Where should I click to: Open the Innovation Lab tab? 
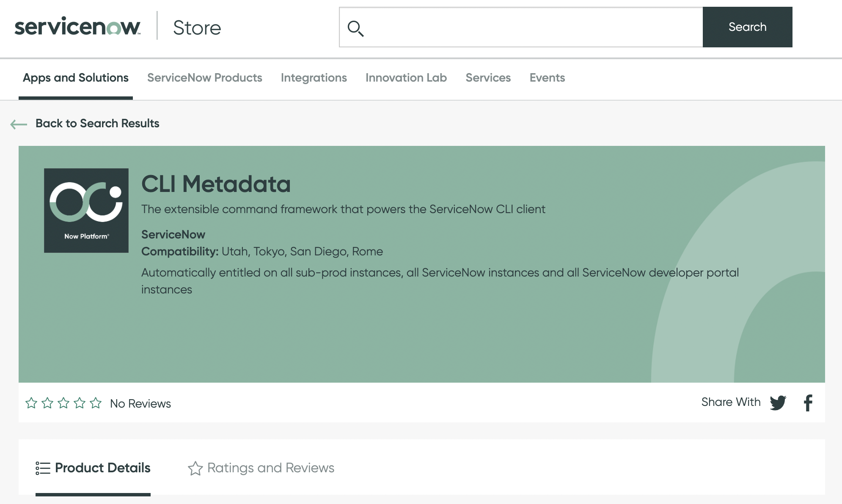tap(406, 78)
